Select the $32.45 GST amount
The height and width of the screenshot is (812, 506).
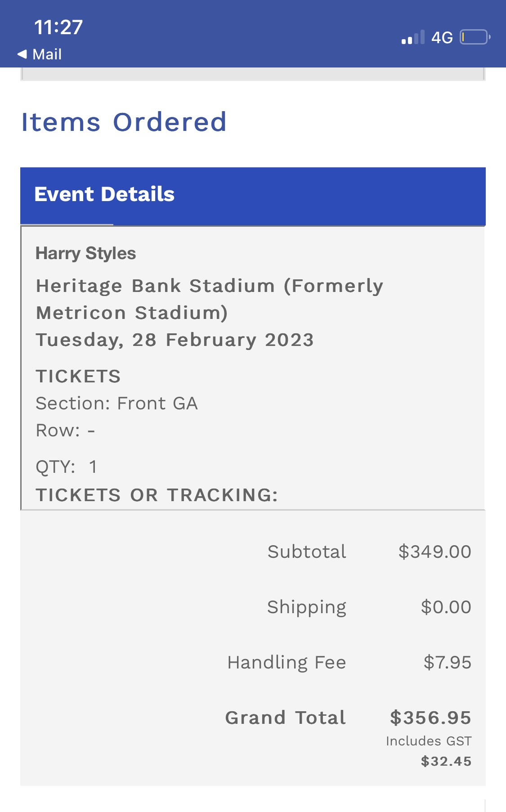point(446,761)
